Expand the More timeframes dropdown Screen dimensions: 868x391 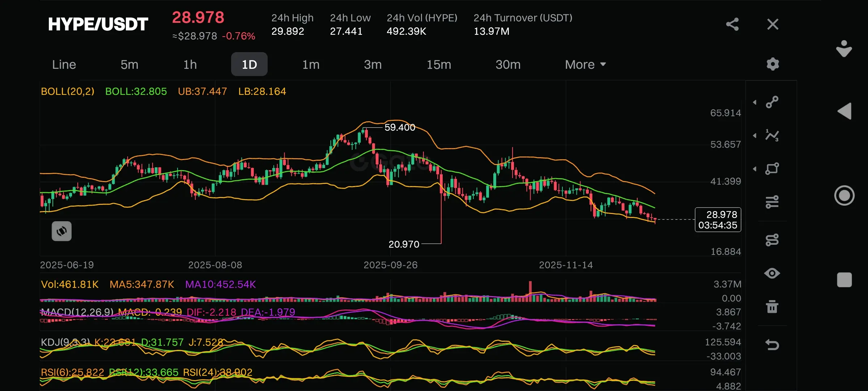pyautogui.click(x=585, y=64)
